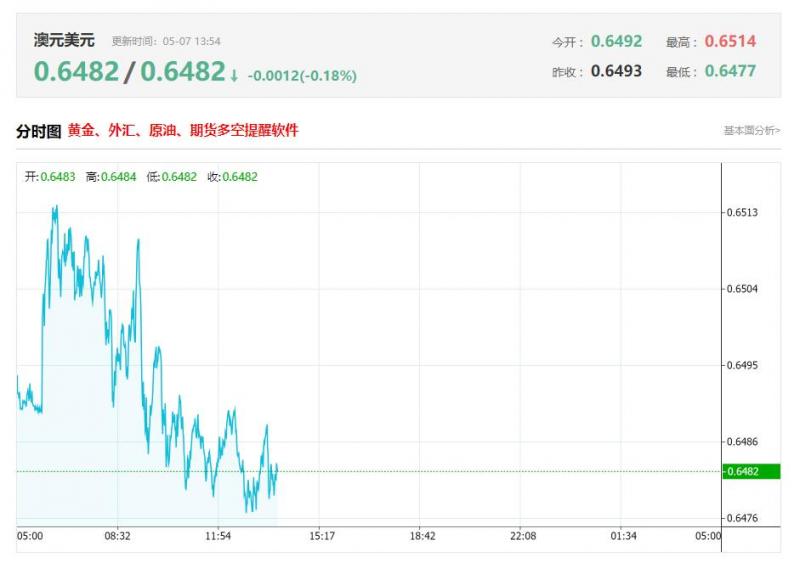Click the 今开 value 0.6492
The height and width of the screenshot is (574, 800).
[x=616, y=41]
